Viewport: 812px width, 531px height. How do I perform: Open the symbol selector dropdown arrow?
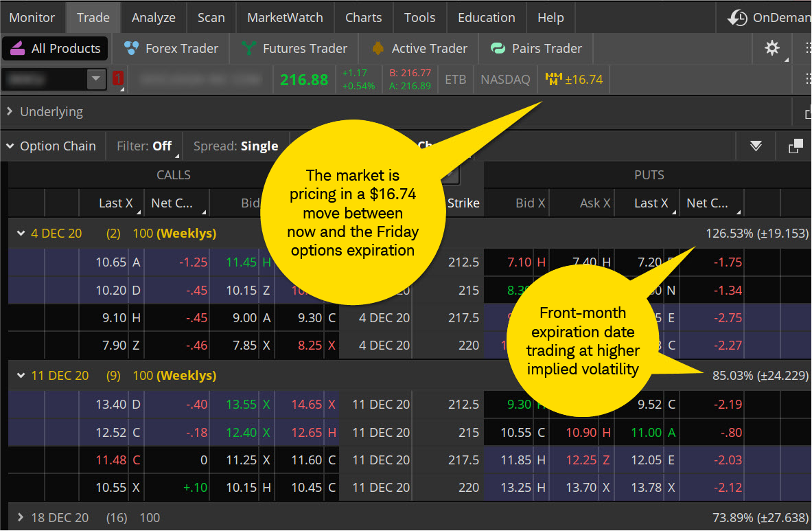point(95,78)
